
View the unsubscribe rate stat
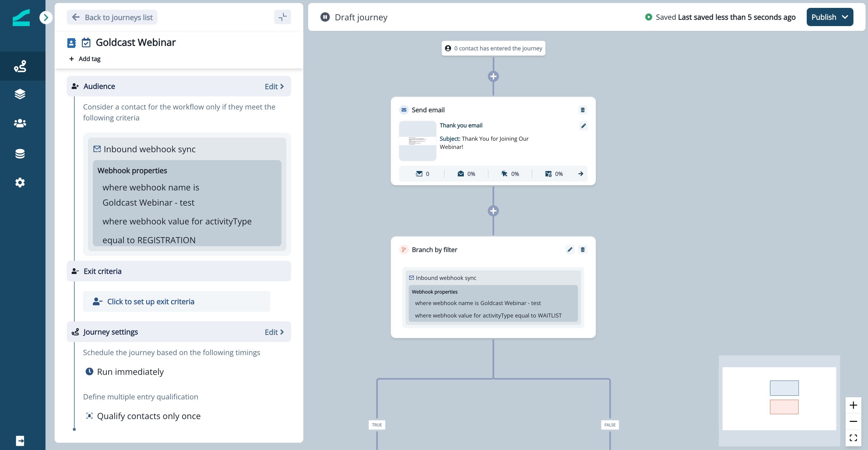tap(554, 174)
